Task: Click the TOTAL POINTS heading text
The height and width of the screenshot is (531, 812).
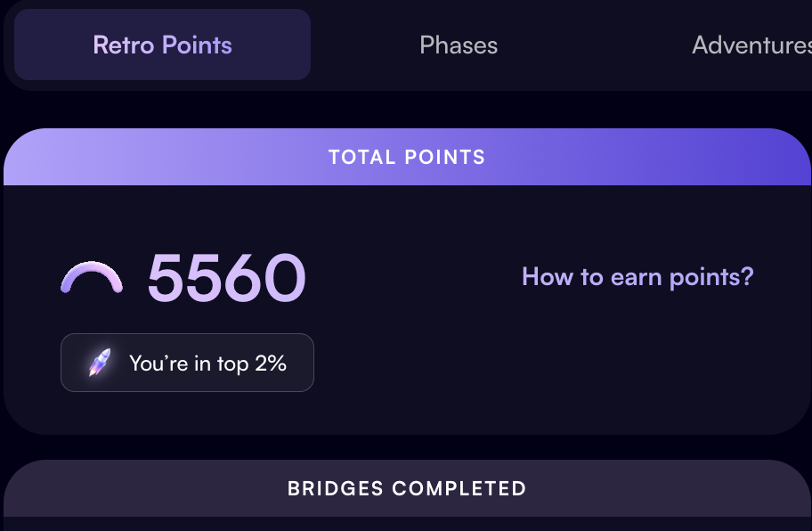Action: [407, 157]
